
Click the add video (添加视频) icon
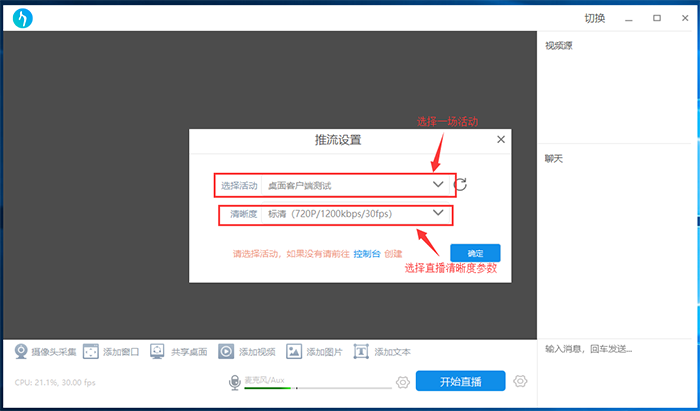[226, 352]
